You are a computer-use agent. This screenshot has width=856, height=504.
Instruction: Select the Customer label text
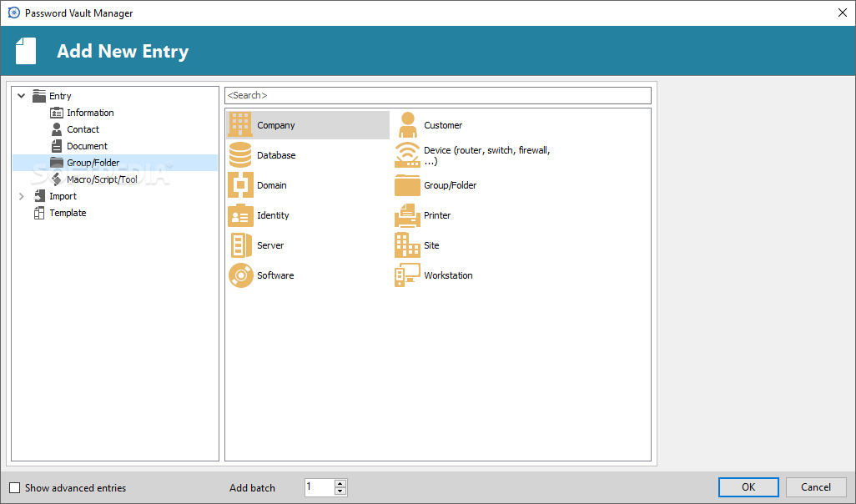tap(443, 125)
